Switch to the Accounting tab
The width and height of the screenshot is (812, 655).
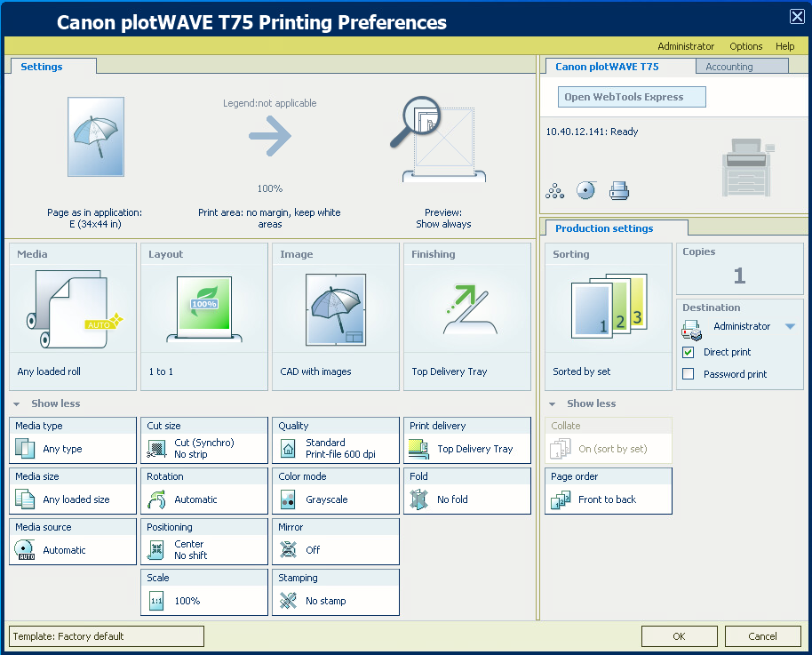click(x=728, y=67)
